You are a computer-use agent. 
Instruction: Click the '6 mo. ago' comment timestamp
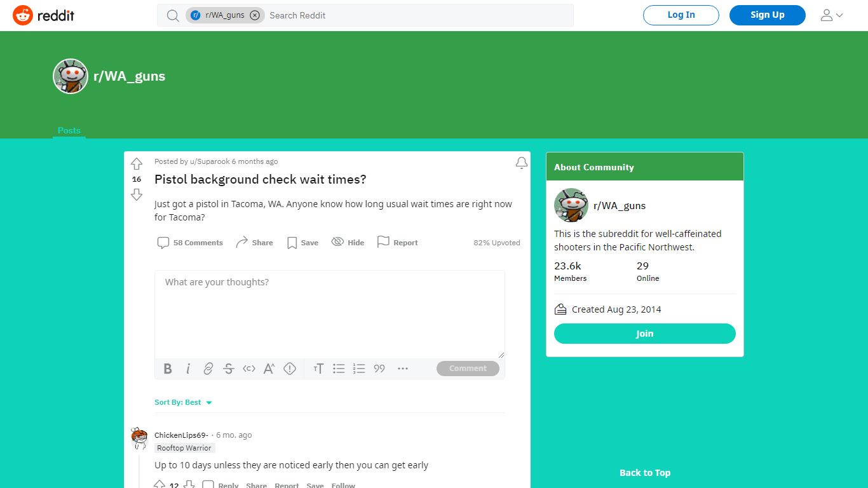click(234, 435)
